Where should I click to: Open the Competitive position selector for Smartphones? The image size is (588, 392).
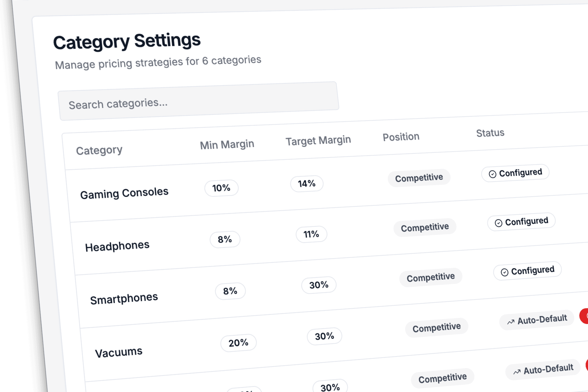pos(431,277)
